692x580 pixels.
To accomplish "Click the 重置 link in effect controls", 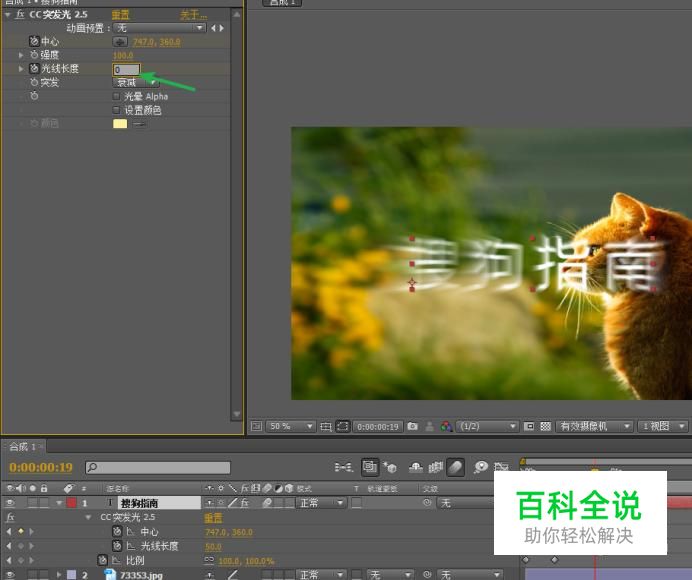I will pos(120,15).
